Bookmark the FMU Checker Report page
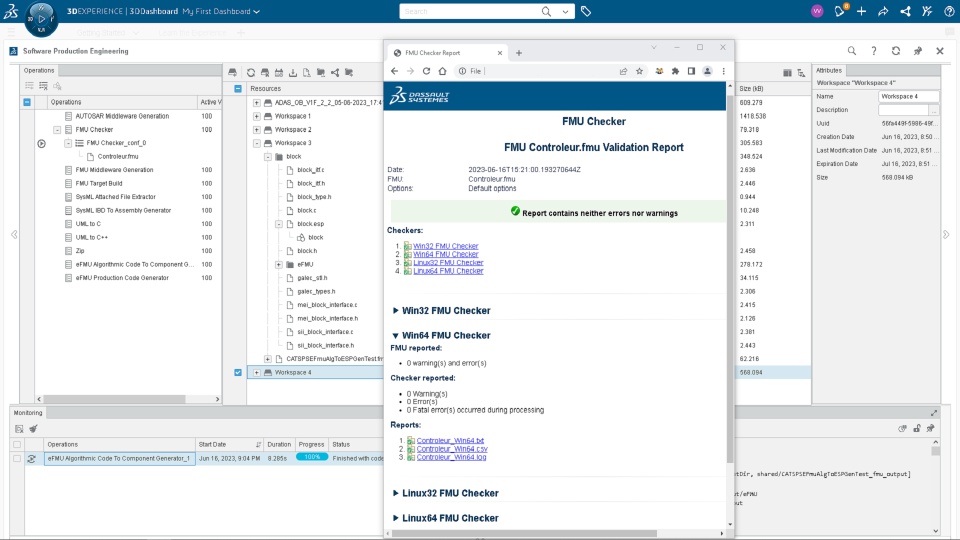This screenshot has height=540, width=960. point(639,71)
